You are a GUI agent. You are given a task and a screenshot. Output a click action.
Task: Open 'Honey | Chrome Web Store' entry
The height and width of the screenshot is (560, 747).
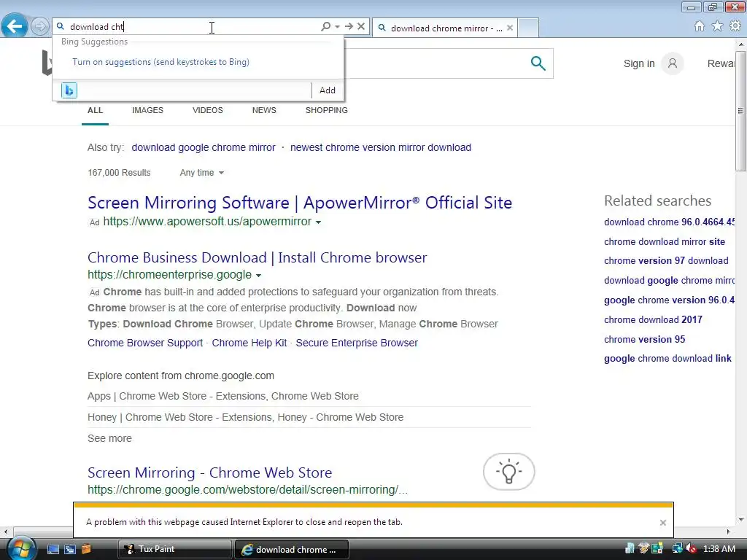(245, 417)
